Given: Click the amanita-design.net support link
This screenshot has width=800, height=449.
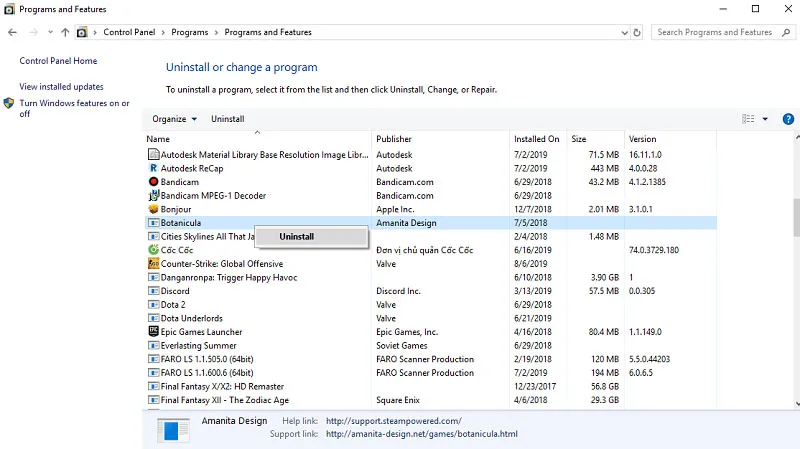Looking at the screenshot, I should (x=421, y=434).
